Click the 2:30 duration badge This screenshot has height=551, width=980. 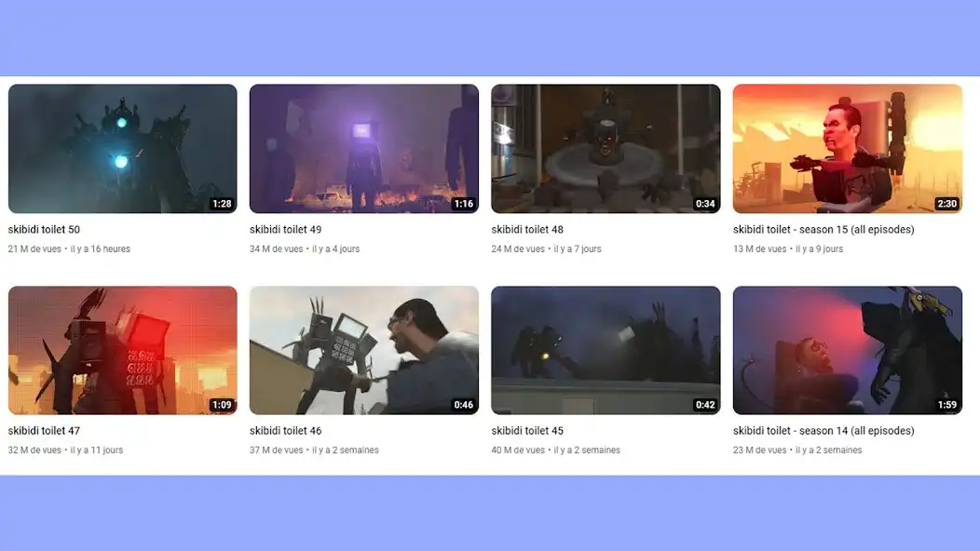click(946, 204)
